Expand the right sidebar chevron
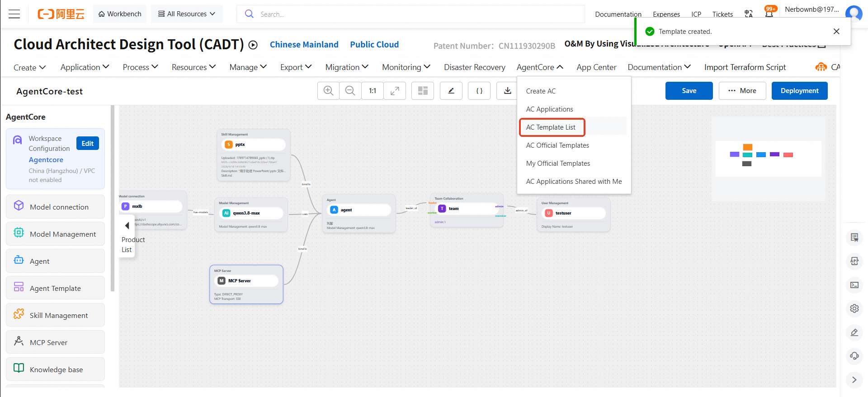The width and height of the screenshot is (868, 397). tap(854, 380)
